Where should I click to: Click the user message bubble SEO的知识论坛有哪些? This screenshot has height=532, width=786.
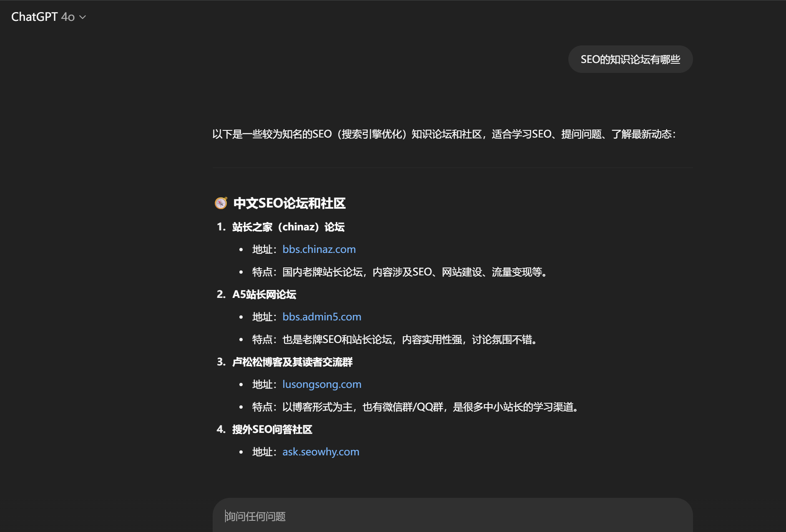click(630, 59)
